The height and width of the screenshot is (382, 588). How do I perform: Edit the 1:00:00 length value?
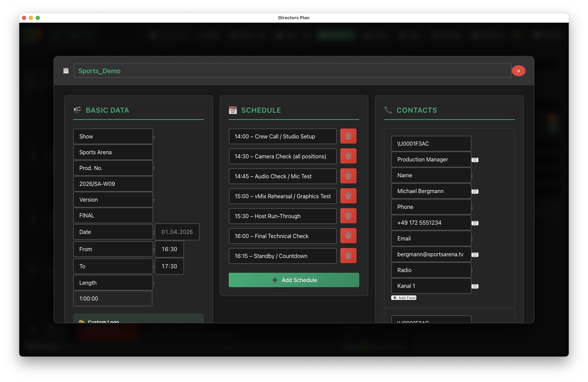click(113, 299)
